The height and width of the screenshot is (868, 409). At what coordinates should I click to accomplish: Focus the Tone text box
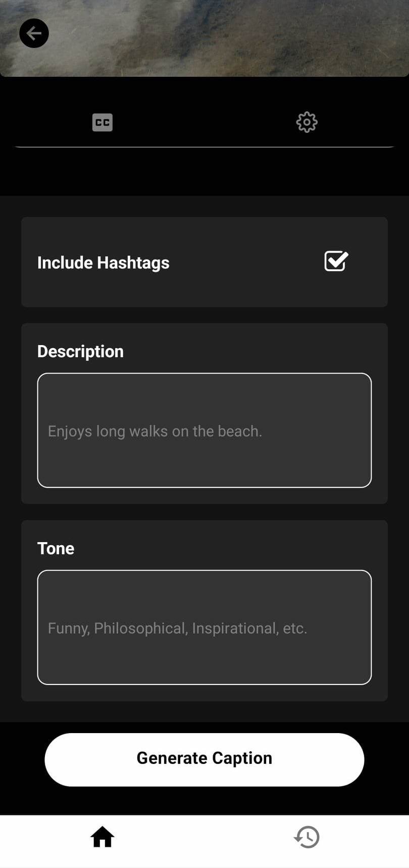point(205,628)
